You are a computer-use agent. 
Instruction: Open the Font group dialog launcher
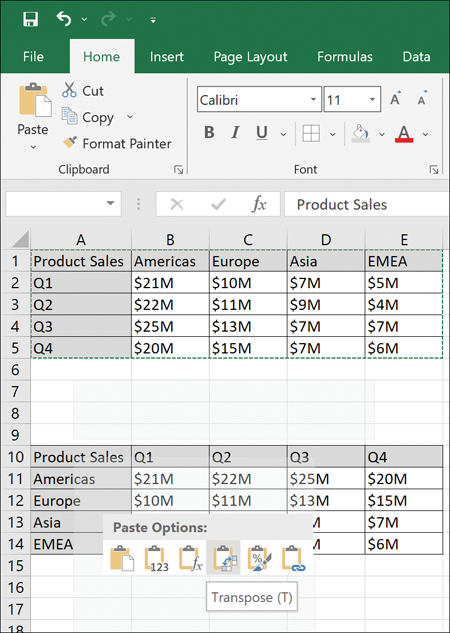[434, 170]
